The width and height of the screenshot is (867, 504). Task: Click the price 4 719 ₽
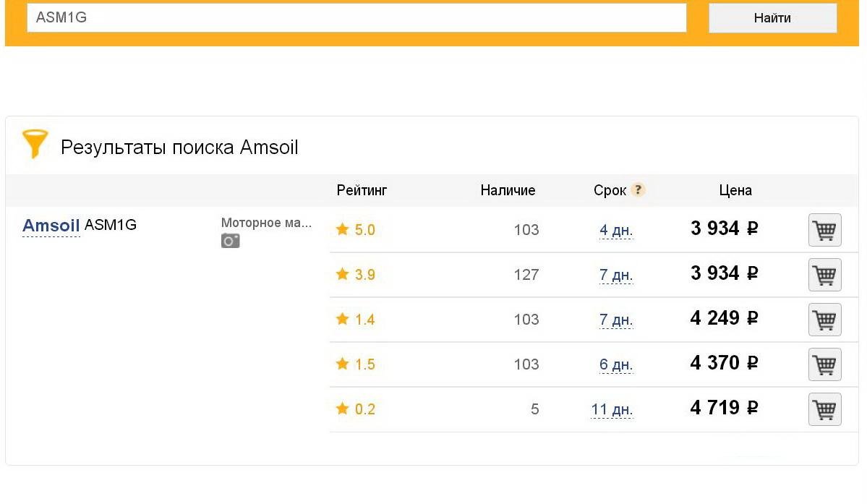[x=724, y=407]
